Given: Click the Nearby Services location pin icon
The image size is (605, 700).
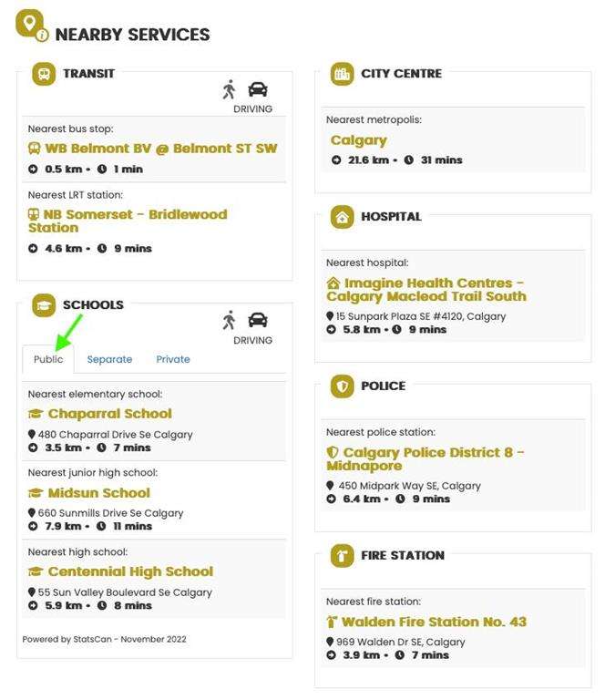Looking at the screenshot, I should pos(30,25).
